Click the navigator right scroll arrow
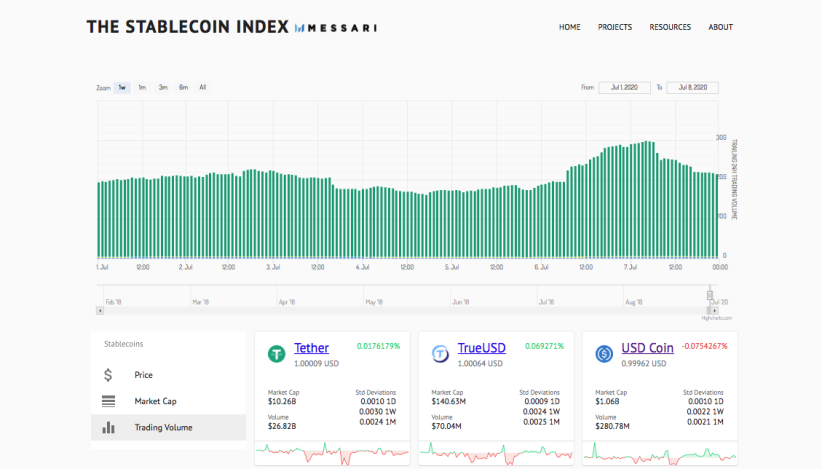This screenshot has height=469, width=822. tap(715, 311)
